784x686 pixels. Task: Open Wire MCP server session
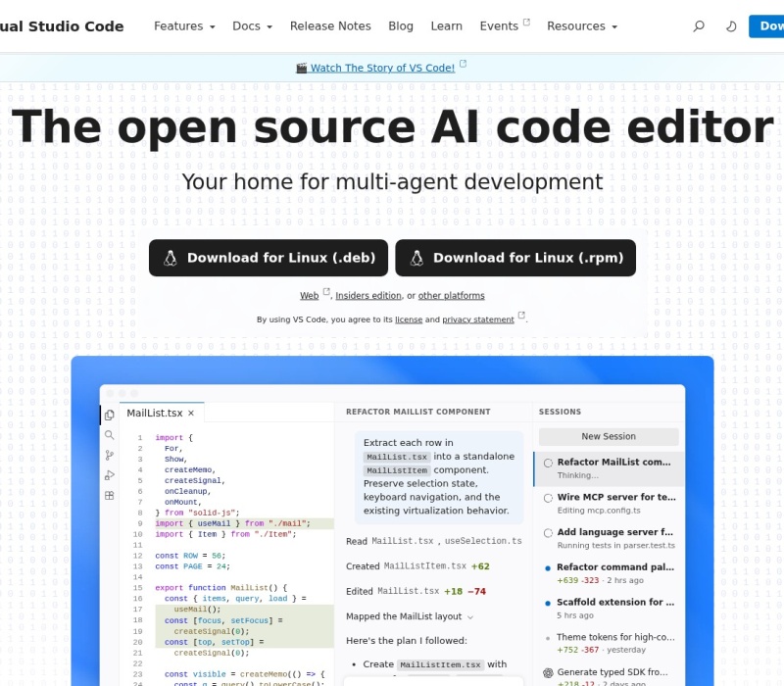[x=609, y=504]
